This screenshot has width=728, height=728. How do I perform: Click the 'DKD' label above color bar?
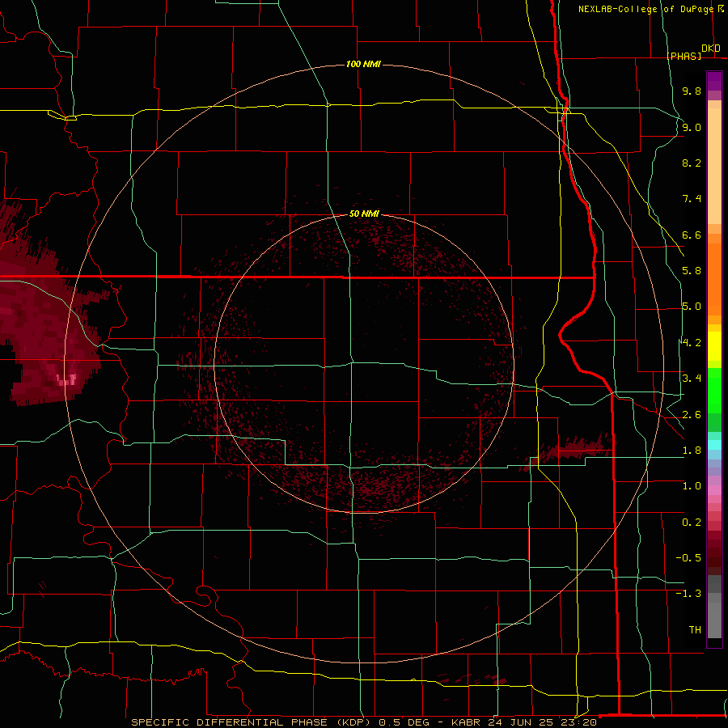711,49
